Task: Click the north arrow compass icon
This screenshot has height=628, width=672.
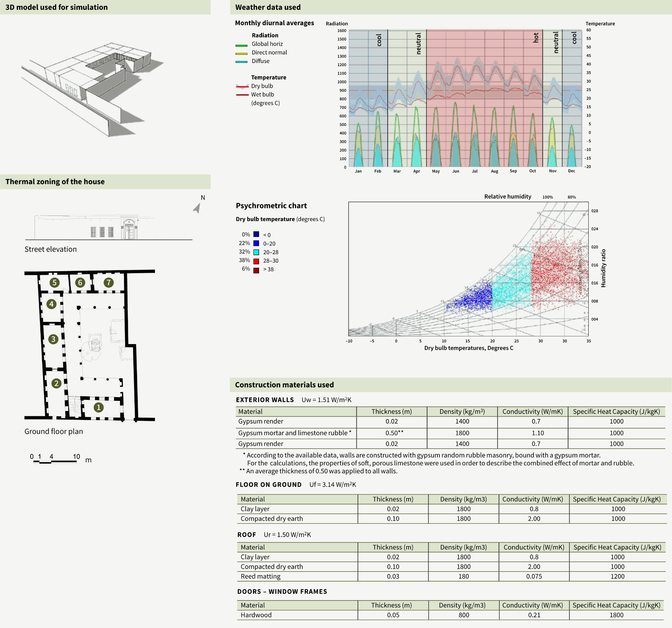Action: point(197,208)
